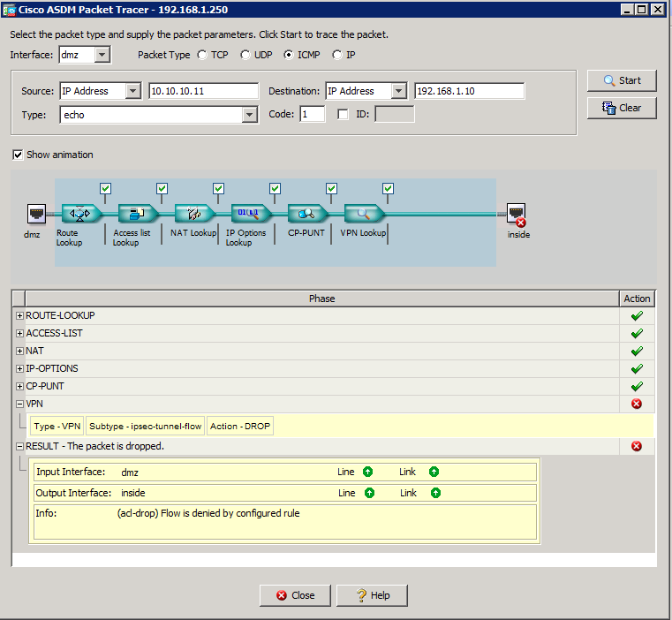Screen dimensions: 672x620
Task: Click the Action column header
Action: 637,299
